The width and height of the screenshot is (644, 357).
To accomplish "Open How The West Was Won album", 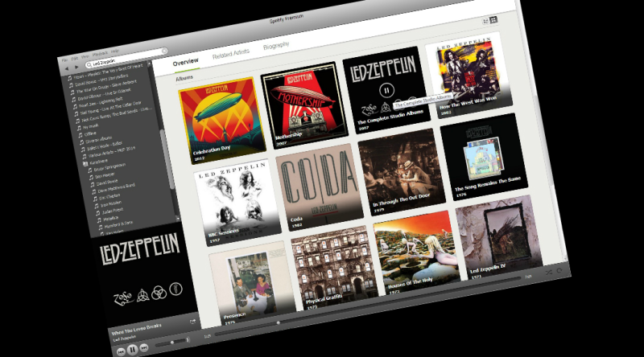I will [x=469, y=75].
